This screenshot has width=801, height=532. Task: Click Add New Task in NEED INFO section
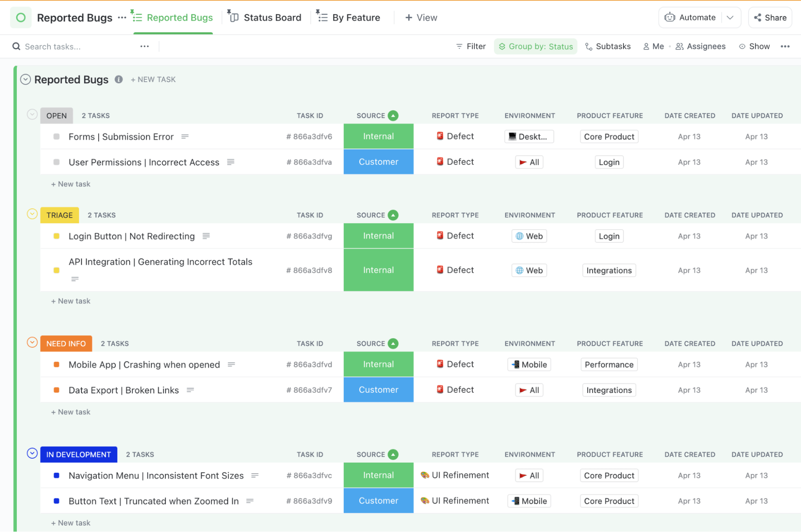(x=71, y=411)
